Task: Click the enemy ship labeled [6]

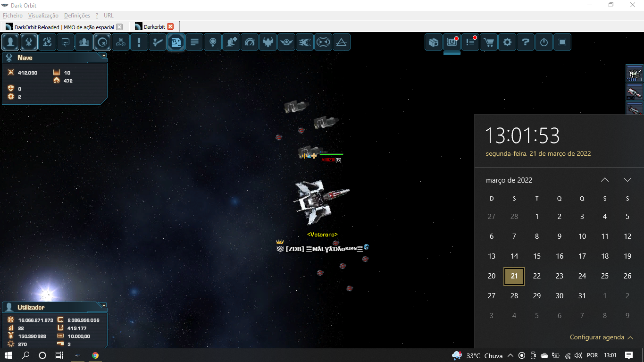Action: tap(309, 152)
